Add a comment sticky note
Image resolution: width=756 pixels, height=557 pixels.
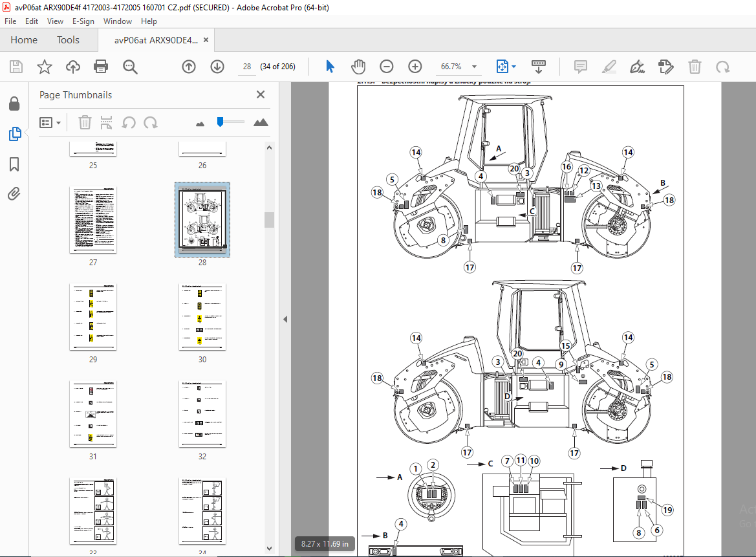click(x=581, y=67)
